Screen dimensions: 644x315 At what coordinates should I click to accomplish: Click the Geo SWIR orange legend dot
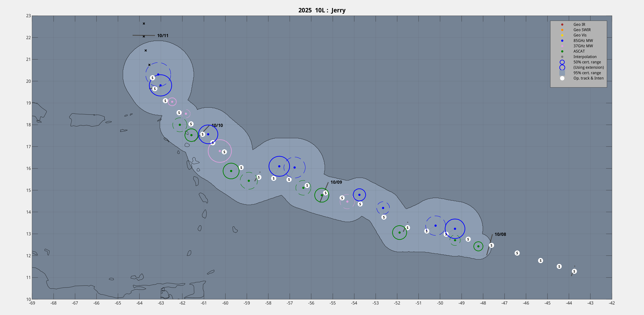562,30
